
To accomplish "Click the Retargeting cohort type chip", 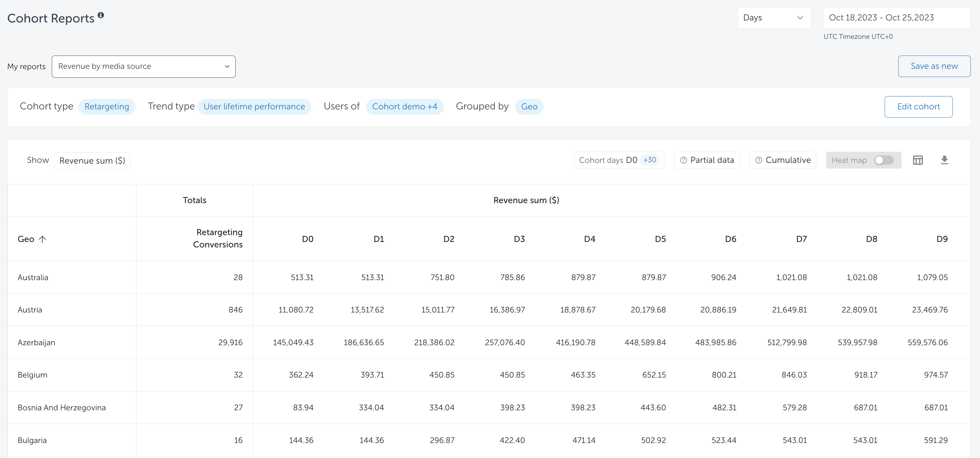I will coord(107,107).
